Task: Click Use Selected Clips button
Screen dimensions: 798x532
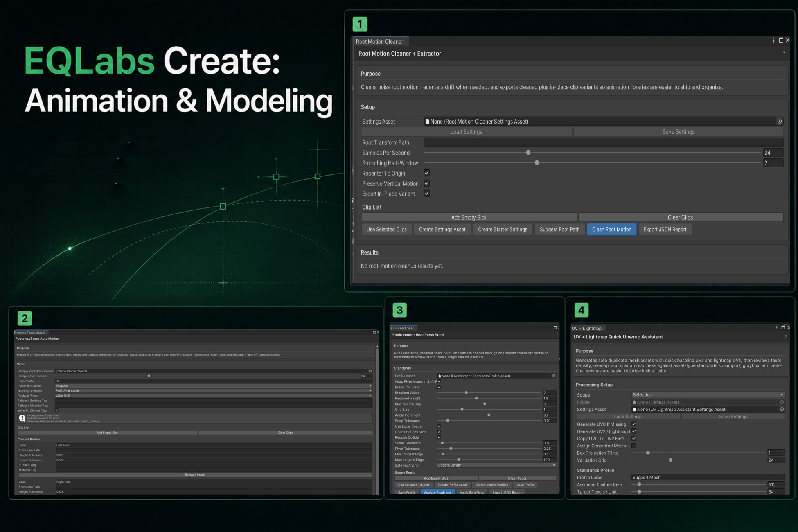Action: pyautogui.click(x=386, y=229)
